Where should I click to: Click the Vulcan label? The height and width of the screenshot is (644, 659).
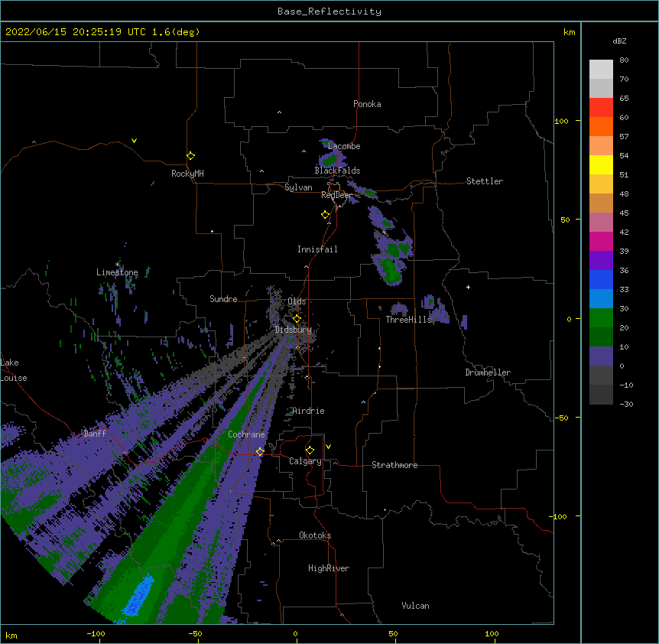coord(415,606)
